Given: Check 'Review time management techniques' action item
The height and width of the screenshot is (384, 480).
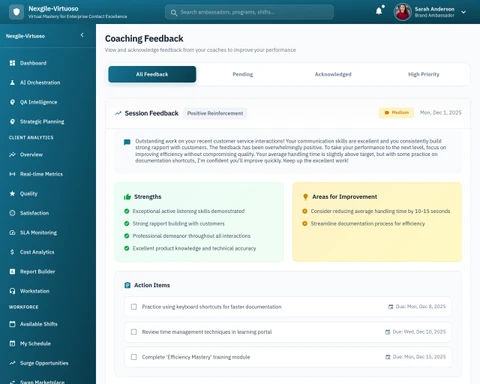Looking at the screenshot, I should [x=134, y=332].
